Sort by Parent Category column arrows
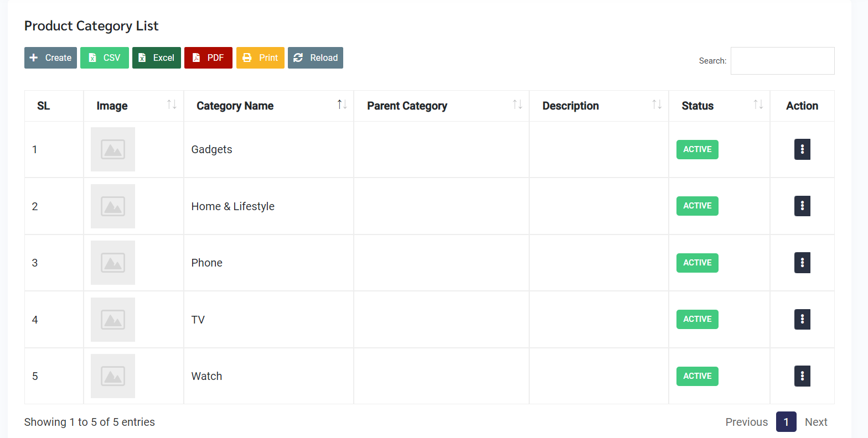The image size is (868, 438). pyautogui.click(x=517, y=105)
